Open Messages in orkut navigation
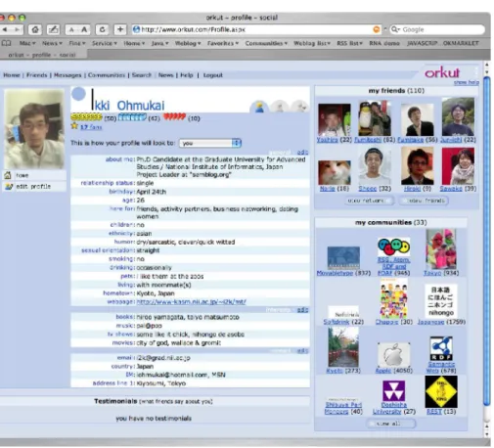The image size is (494, 448). 67,75
